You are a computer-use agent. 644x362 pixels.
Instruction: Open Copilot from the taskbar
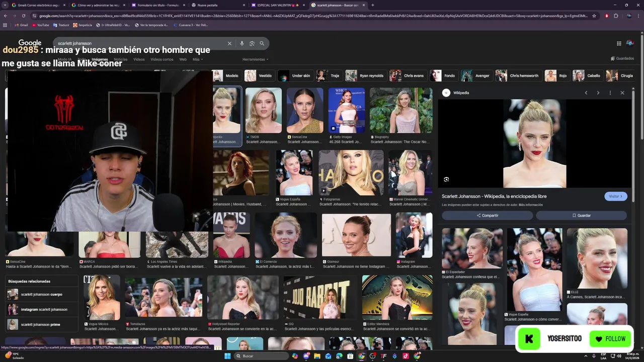click(x=295, y=356)
